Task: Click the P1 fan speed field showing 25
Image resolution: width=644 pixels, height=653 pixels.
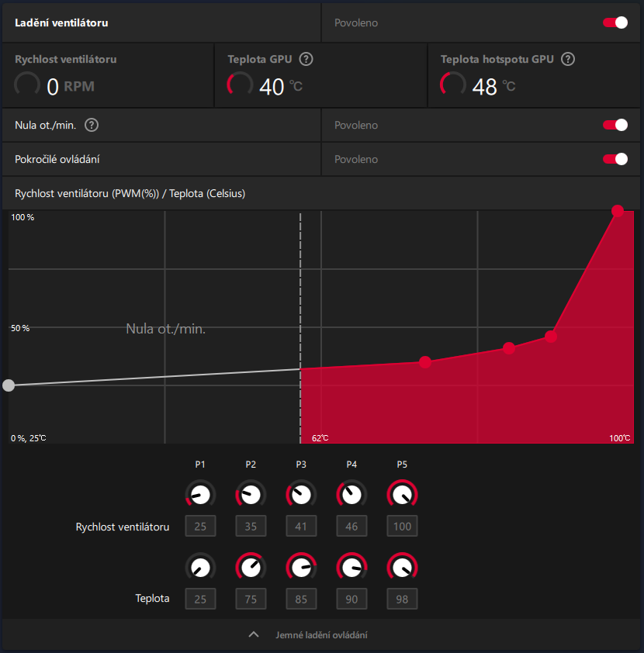Action: coord(200,527)
